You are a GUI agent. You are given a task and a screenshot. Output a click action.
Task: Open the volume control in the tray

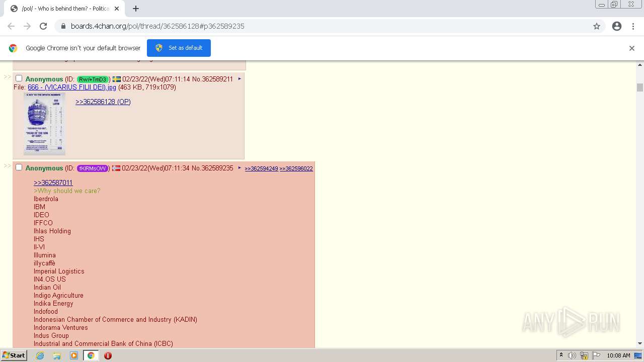point(572,355)
